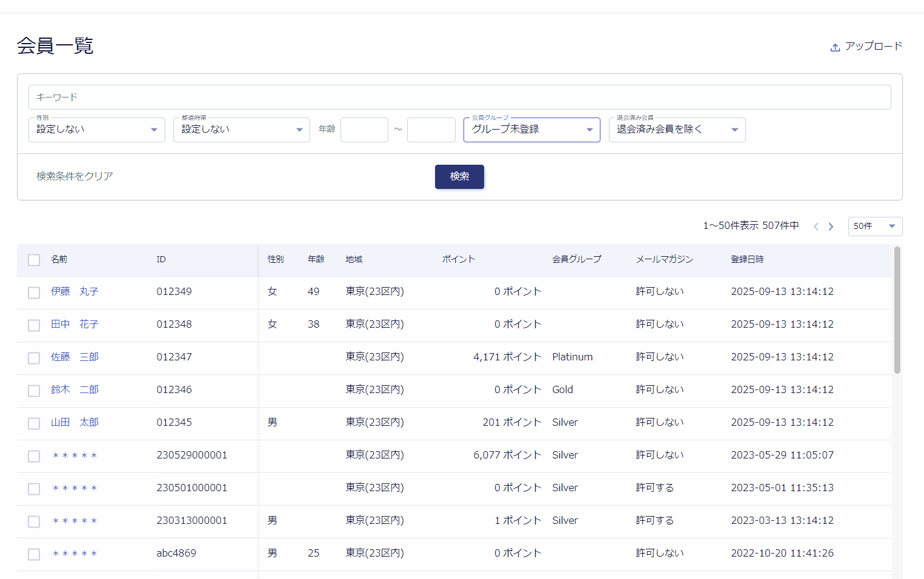Click the date 2023-03-13 13:14:12
The height and width of the screenshot is (579, 924).
click(x=782, y=520)
